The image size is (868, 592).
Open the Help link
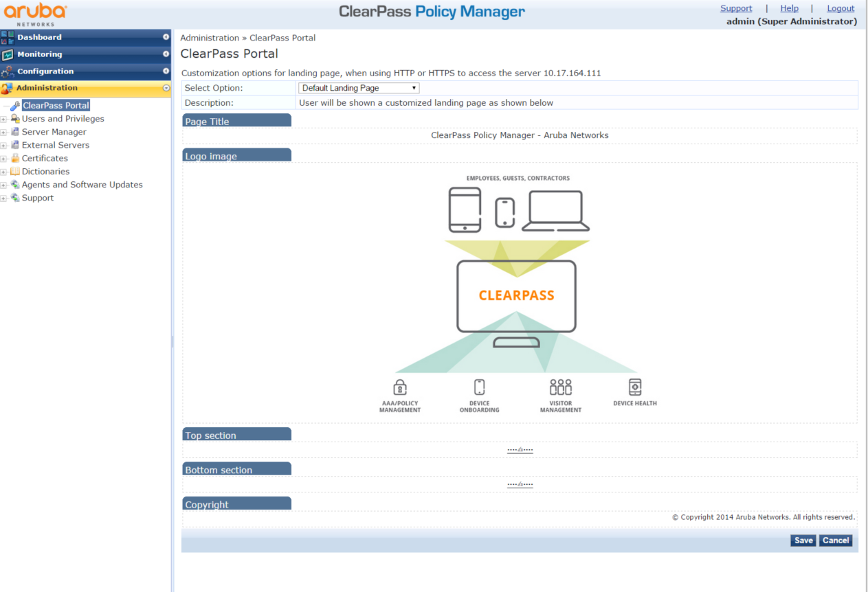click(789, 8)
